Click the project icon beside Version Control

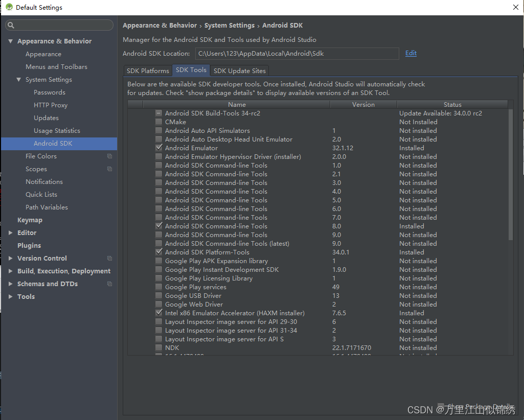[x=109, y=258]
